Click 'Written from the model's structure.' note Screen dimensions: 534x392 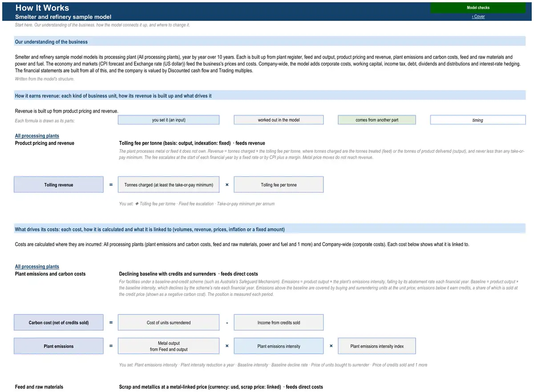44,79
